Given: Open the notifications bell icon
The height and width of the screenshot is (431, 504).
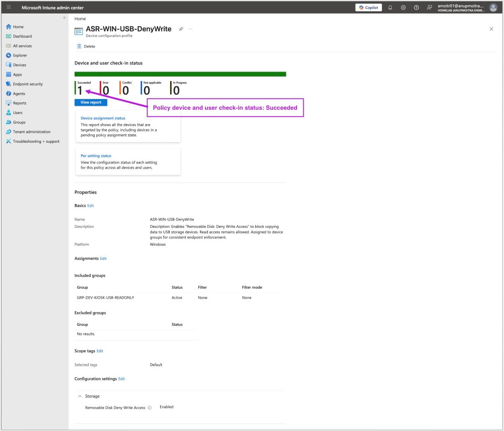Looking at the screenshot, I should click(390, 8).
